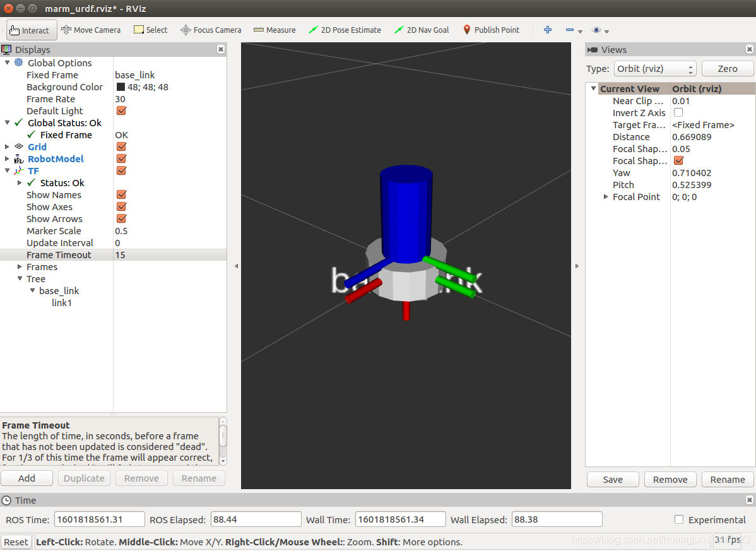This screenshot has width=756, height=551.
Task: Click the Displays panel monitor icon
Action: click(x=6, y=49)
